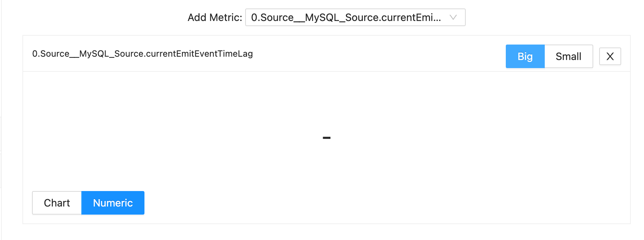The width and height of the screenshot is (644, 240).
Task: Open the Numeric tab
Action: tap(113, 203)
